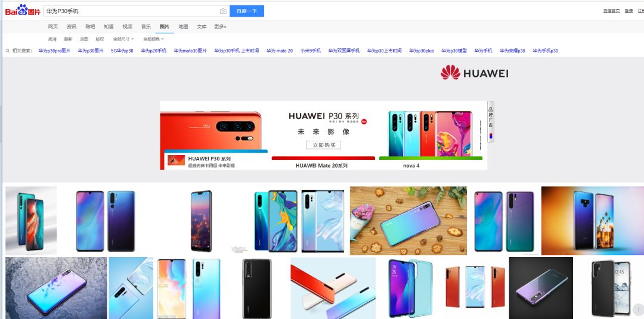Click the red Leica badge in the P30 banner
The image size is (644, 319).
pos(364,122)
